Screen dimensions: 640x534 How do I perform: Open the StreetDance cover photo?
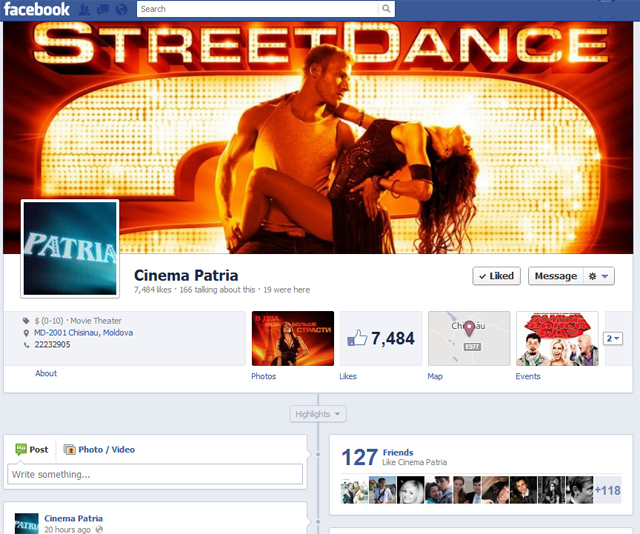pos(318,137)
